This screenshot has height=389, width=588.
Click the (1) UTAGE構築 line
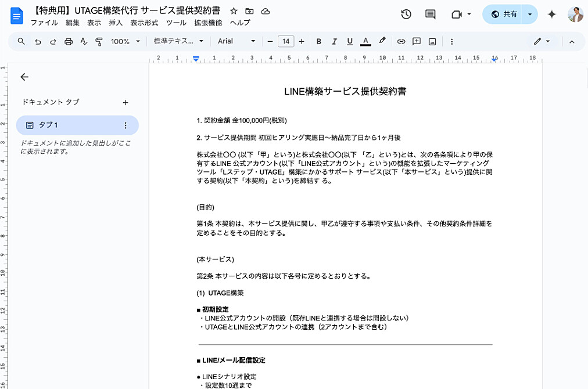(220, 293)
